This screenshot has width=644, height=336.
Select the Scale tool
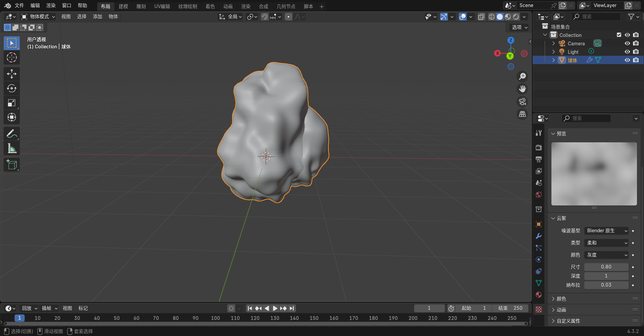tap(12, 103)
